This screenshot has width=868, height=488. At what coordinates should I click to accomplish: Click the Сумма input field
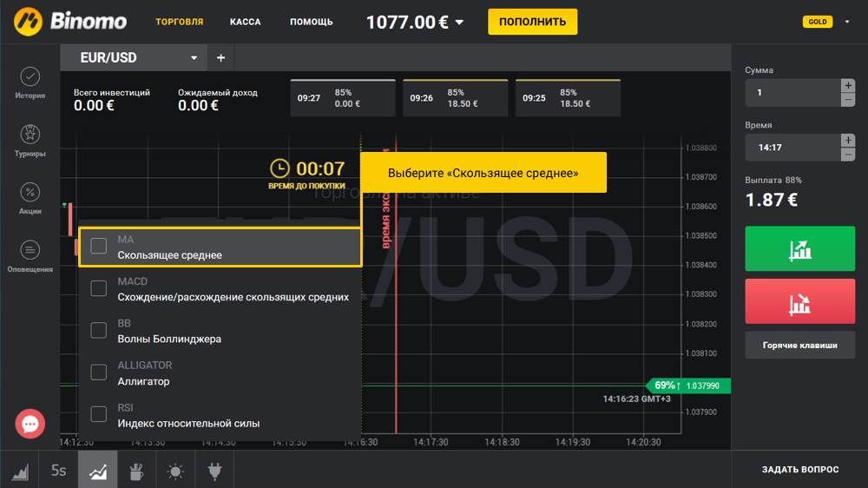[x=792, y=93]
